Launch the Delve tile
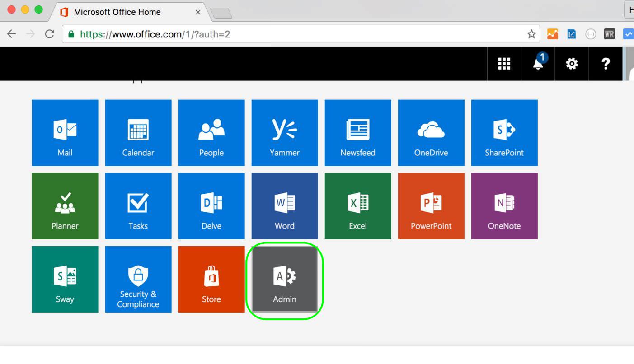This screenshot has width=634, height=364. click(211, 206)
